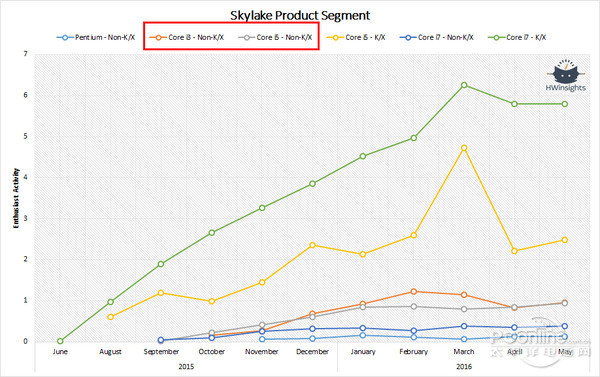Click the green Core i7 K/X March peak marker
600x377 pixels.
(x=464, y=85)
